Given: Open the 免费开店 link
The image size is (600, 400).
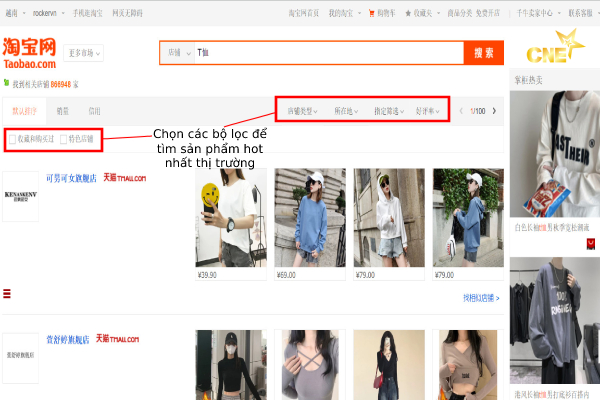Looking at the screenshot, I should coord(488,13).
